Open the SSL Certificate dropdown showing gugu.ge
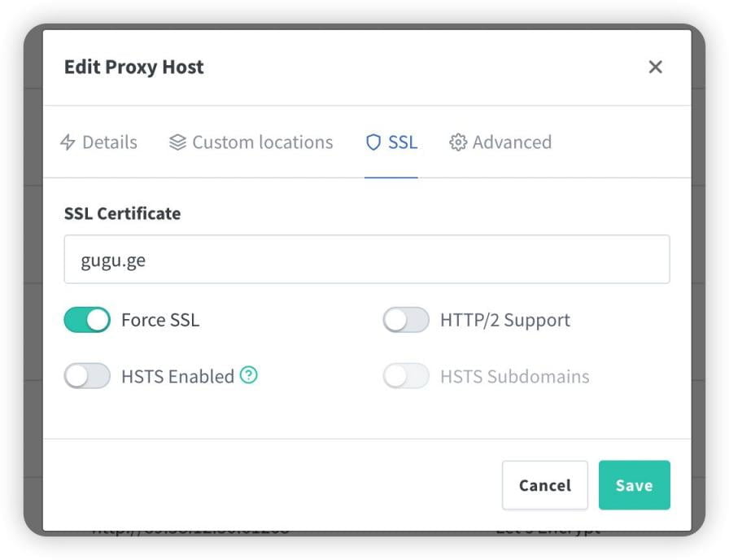 (x=366, y=260)
